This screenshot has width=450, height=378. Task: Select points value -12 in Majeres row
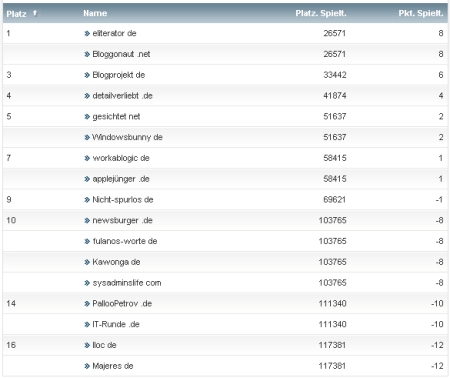pos(437,366)
